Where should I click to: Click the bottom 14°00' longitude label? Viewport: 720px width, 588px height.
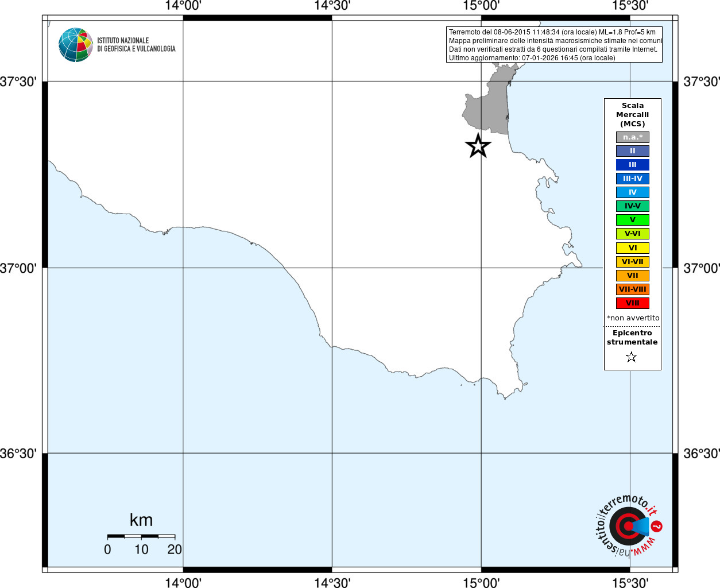[x=183, y=583]
